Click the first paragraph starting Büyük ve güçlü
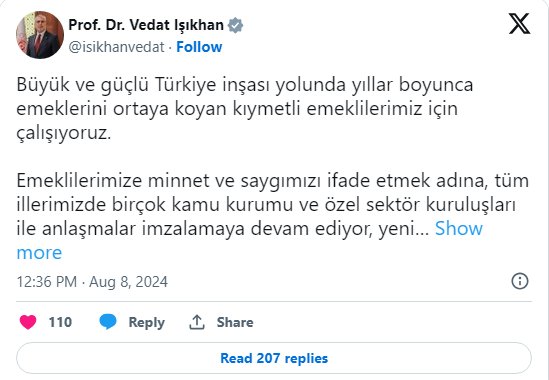Screen dimensions: 549x380 point(245,109)
